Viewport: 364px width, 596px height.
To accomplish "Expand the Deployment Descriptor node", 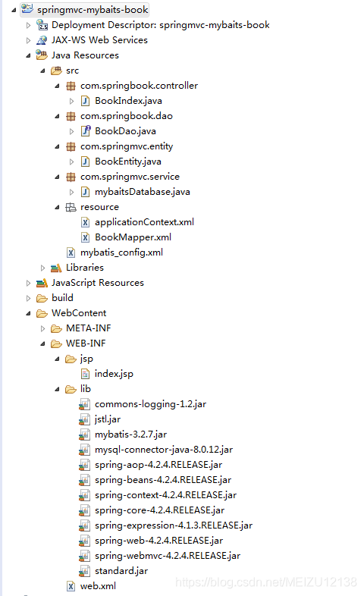I will point(29,26).
